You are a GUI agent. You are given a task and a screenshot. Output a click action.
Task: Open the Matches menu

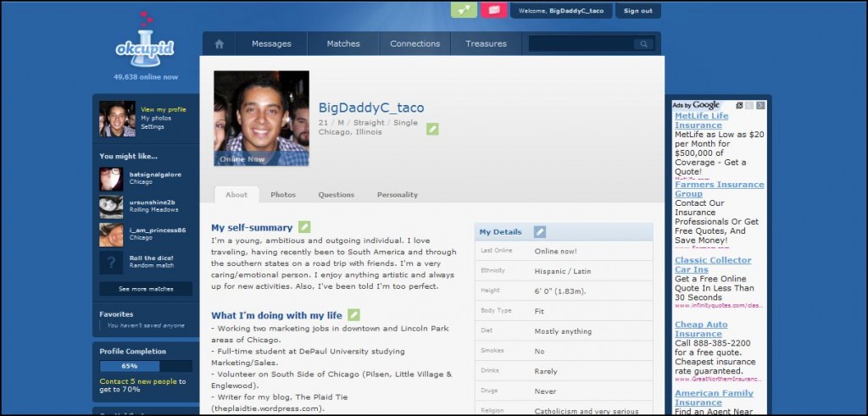tap(343, 44)
